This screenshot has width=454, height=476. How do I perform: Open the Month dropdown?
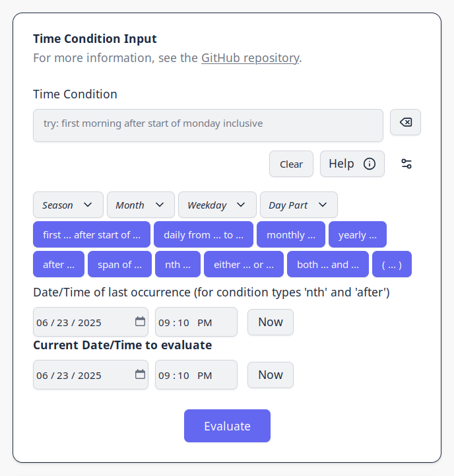pos(141,205)
